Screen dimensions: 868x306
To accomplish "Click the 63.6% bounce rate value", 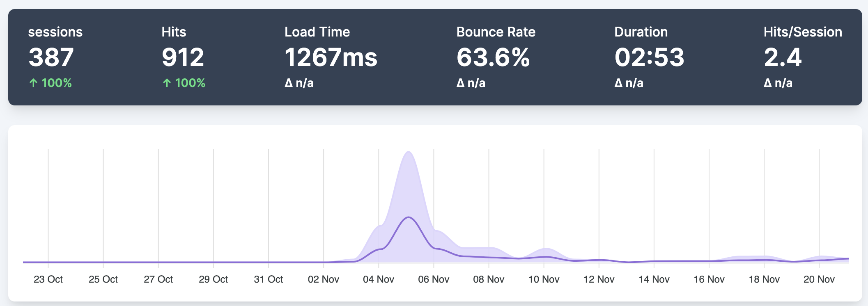I will 493,57.
